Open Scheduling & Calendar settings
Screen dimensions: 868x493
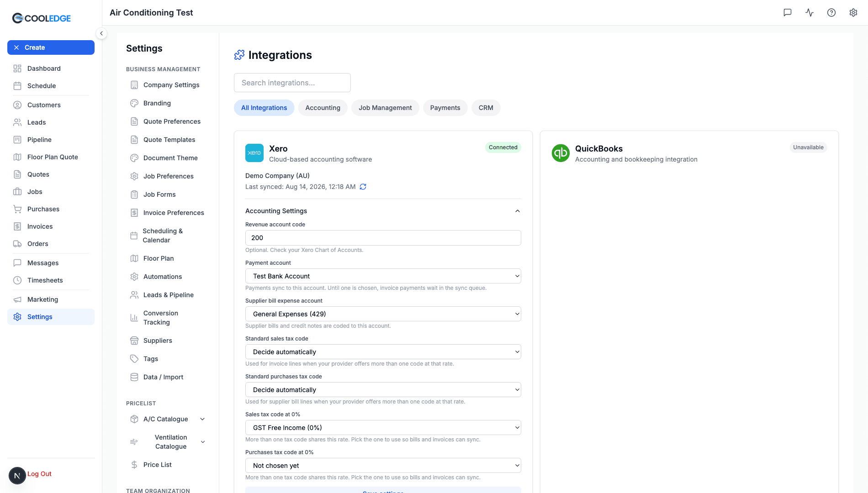[168, 236]
